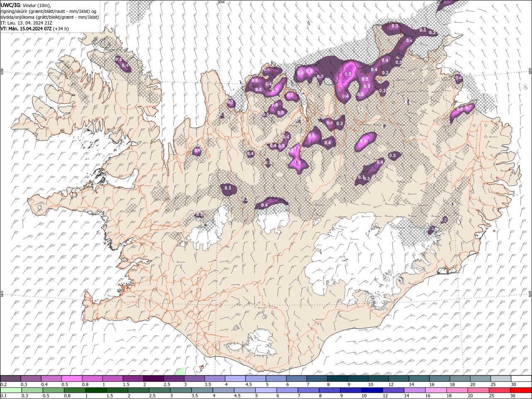Pick the white 30 swatch in upper legend
Screen dimensions: 532x399
pos(522,379)
